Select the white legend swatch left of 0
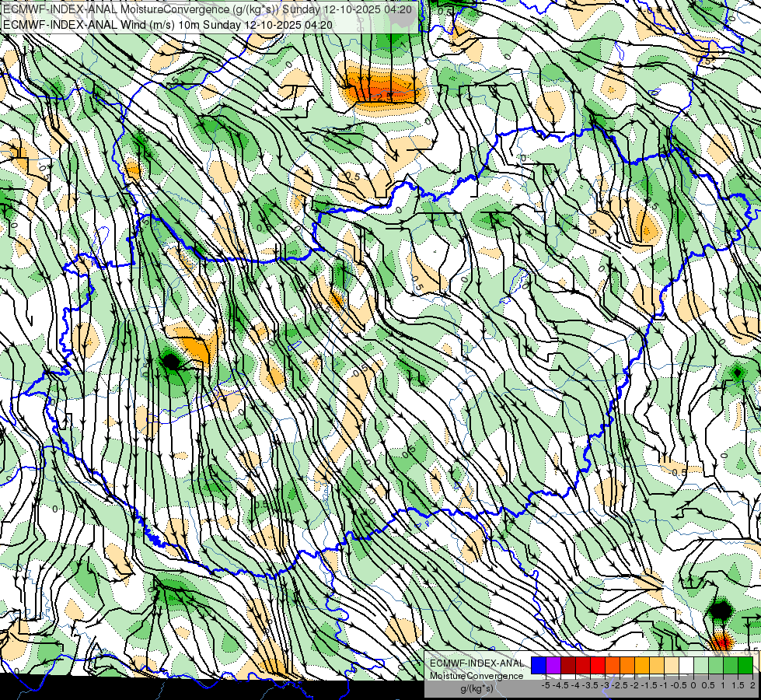The image size is (761, 700). tap(686, 665)
